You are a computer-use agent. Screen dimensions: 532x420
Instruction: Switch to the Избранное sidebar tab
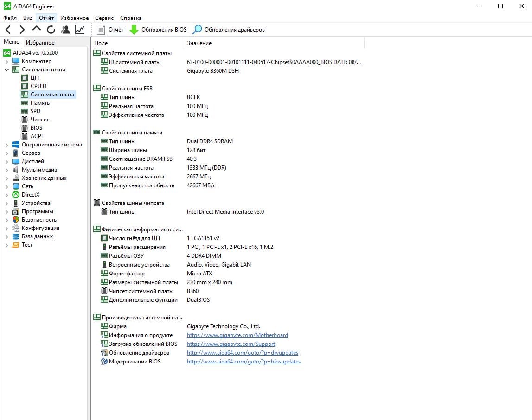point(40,42)
